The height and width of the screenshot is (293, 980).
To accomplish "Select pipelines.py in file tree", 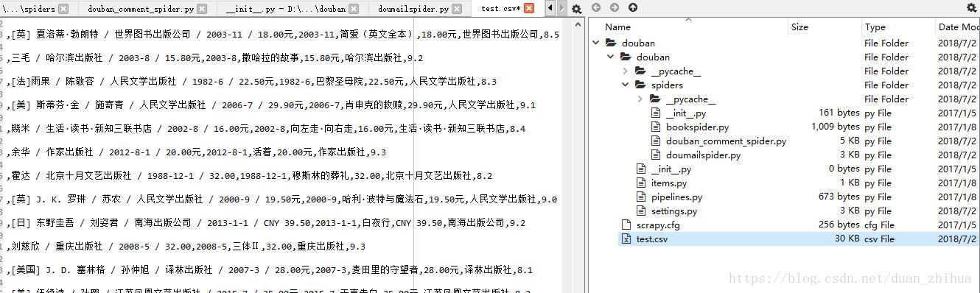I will (676, 197).
